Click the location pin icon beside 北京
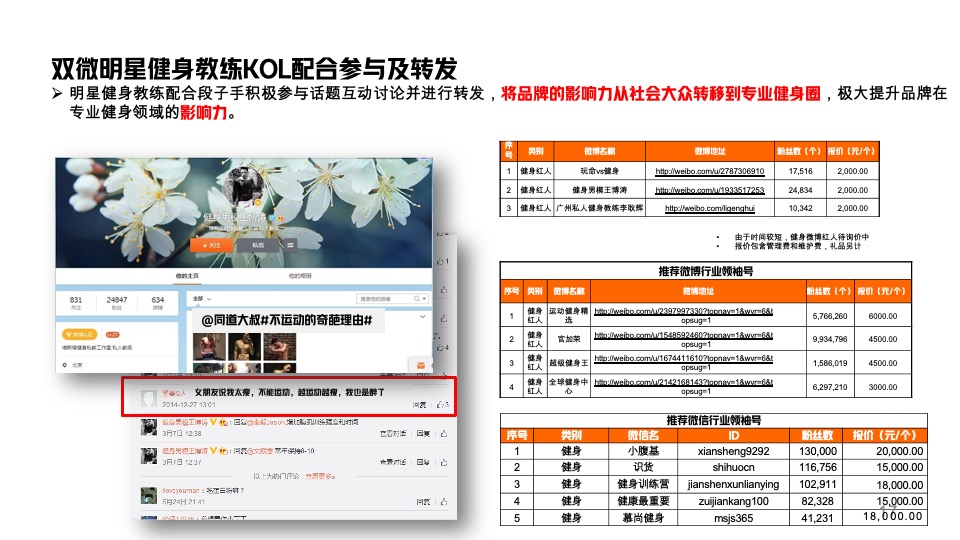This screenshot has width=960, height=540. coord(65,365)
